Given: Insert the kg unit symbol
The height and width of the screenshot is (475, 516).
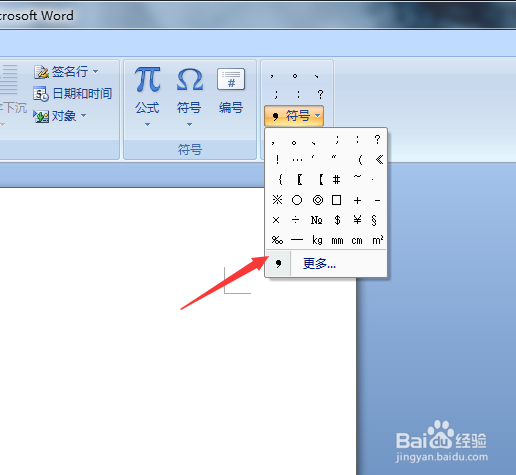Looking at the screenshot, I should coord(317,240).
